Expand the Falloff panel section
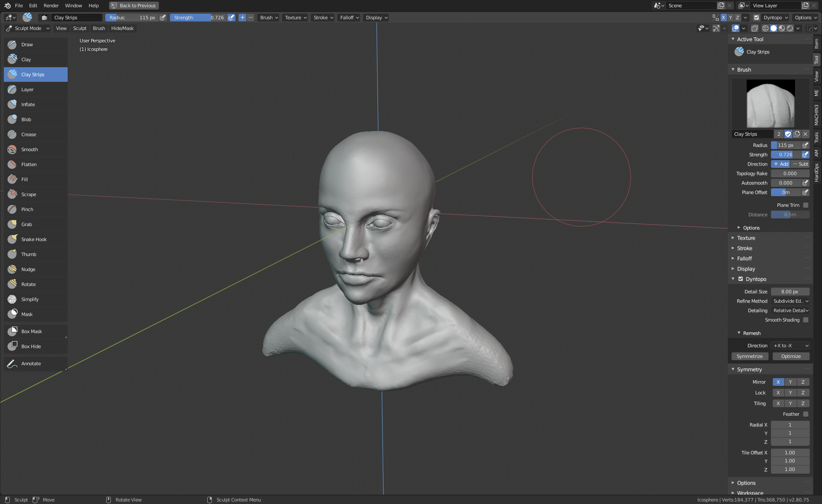 745,259
